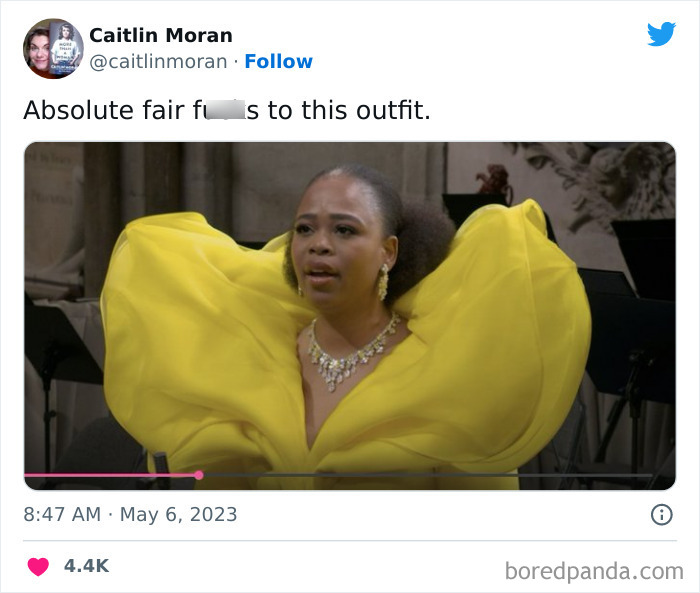Click the singer's diamond necklace in the video

point(353,352)
